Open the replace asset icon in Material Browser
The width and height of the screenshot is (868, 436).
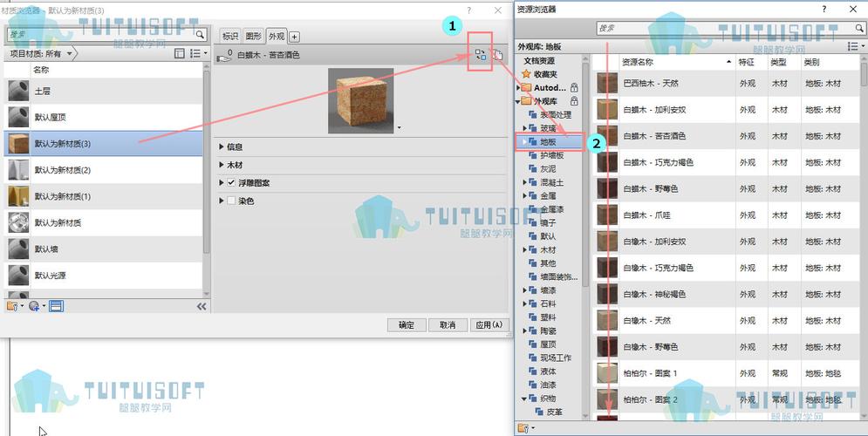[480, 54]
